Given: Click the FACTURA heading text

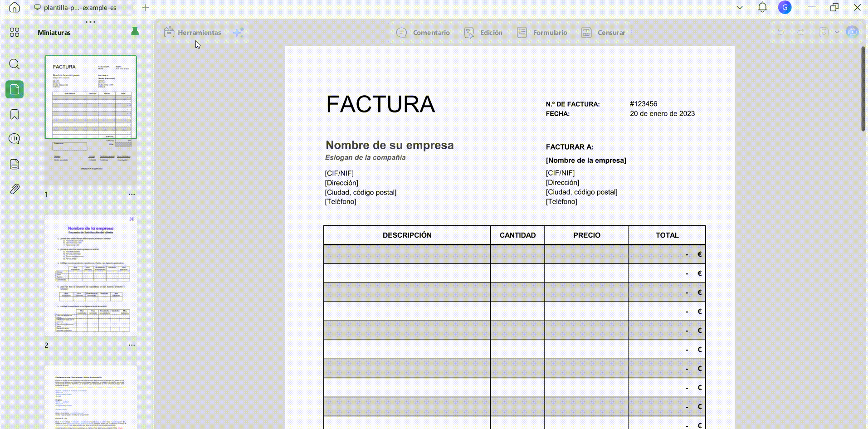Looking at the screenshot, I should pos(380,104).
